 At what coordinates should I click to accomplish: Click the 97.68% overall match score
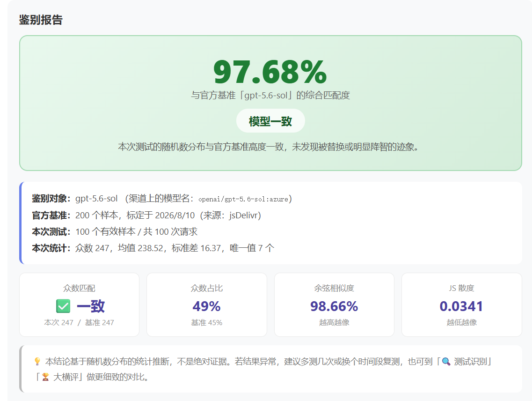(x=270, y=72)
